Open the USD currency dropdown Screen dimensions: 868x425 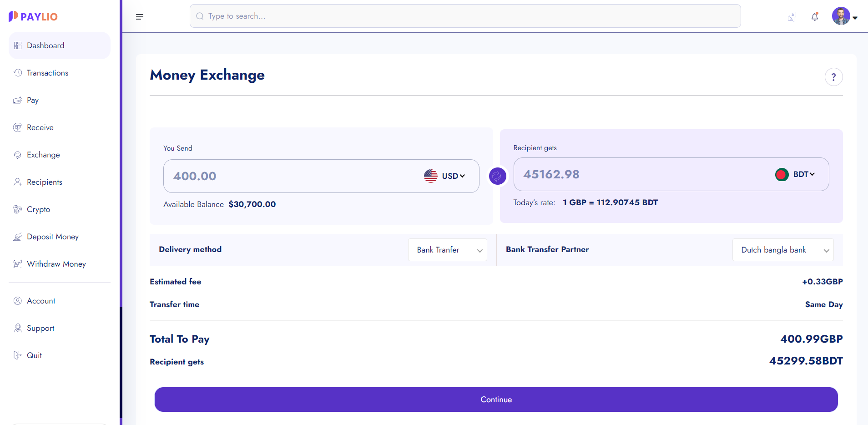tap(453, 176)
